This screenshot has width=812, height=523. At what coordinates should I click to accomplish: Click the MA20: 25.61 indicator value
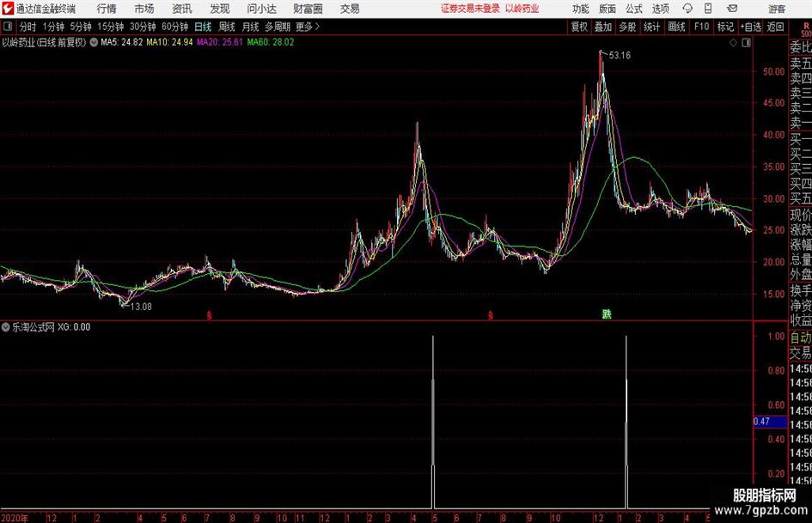point(220,42)
